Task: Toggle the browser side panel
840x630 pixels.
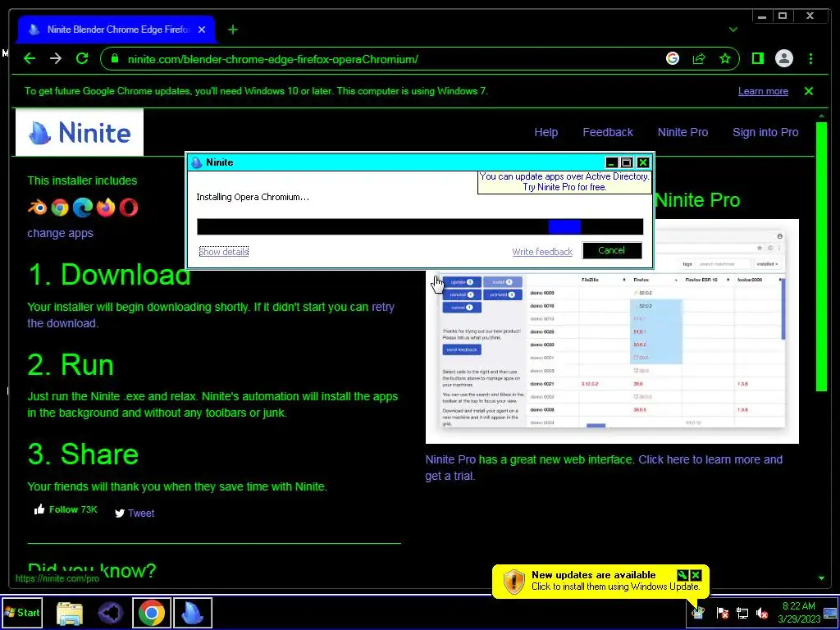Action: click(757, 58)
